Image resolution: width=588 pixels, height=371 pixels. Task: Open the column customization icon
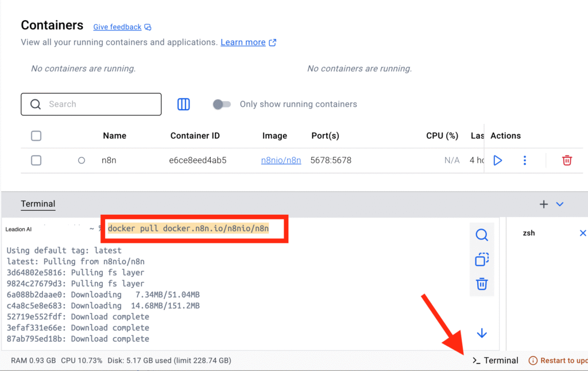click(183, 104)
